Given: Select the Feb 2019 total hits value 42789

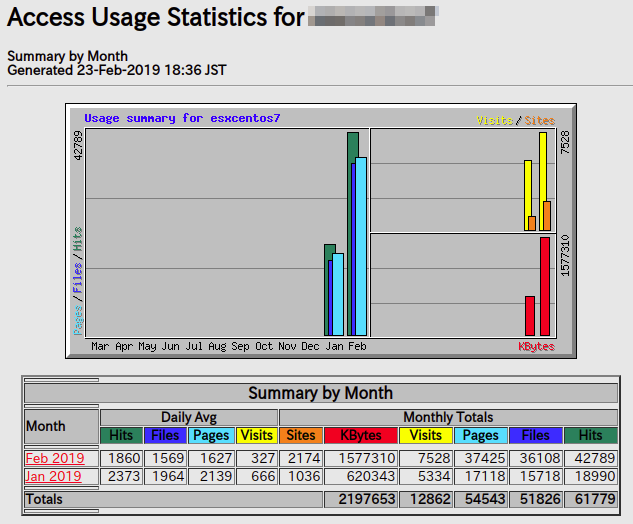Looking at the screenshot, I should (584, 458).
